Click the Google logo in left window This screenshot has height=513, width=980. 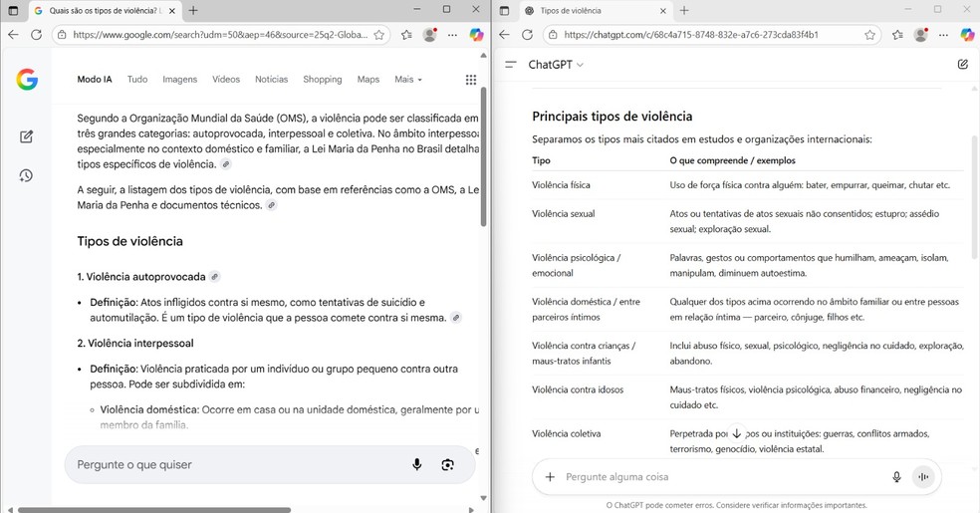click(27, 80)
